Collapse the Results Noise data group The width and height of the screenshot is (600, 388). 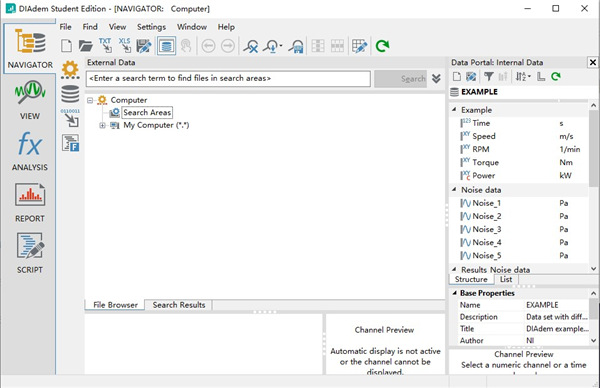[x=454, y=270]
